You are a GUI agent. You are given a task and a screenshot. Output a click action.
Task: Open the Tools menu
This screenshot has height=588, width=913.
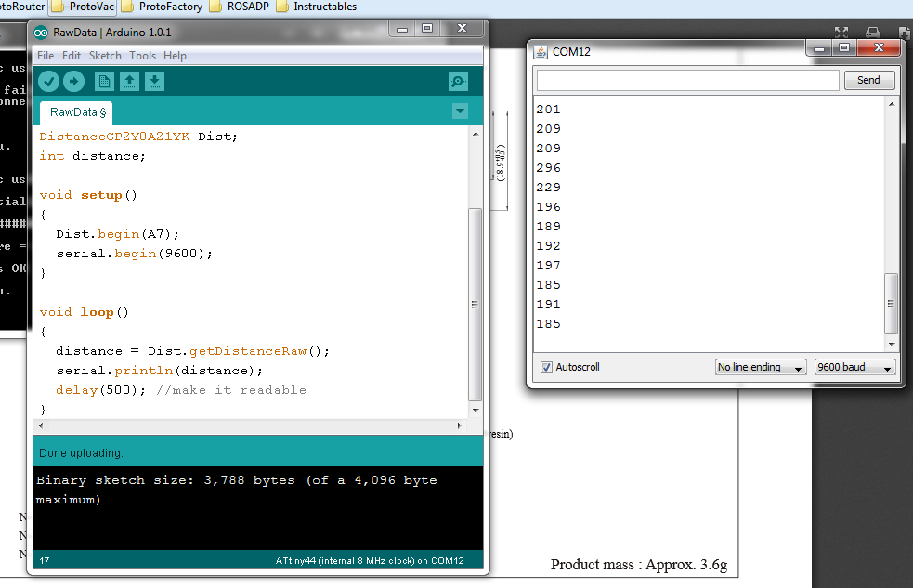tap(142, 56)
